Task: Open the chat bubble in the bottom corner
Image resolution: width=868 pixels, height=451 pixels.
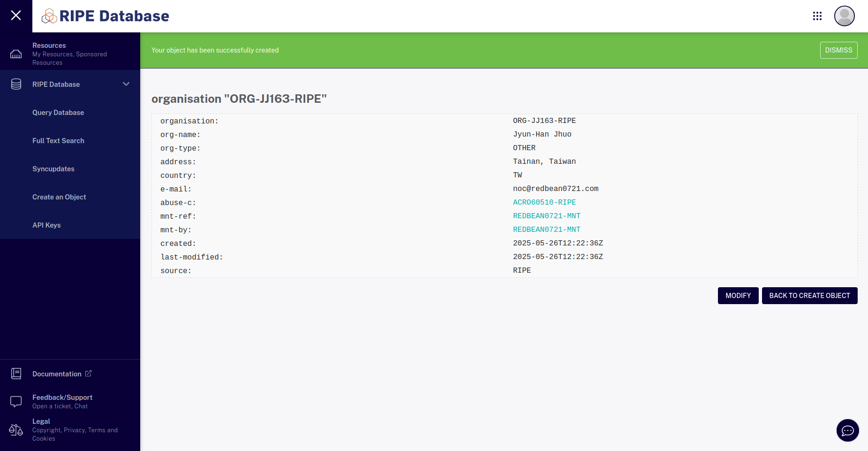Action: [847, 430]
